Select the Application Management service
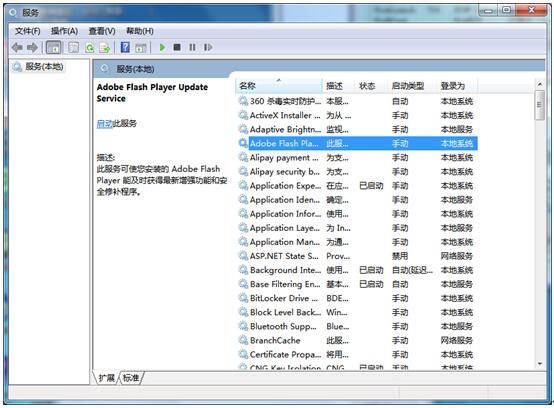 point(357,242)
